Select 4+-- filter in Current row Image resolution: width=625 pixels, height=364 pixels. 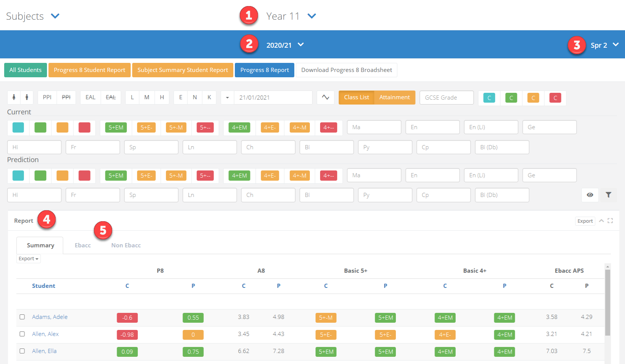coord(328,128)
